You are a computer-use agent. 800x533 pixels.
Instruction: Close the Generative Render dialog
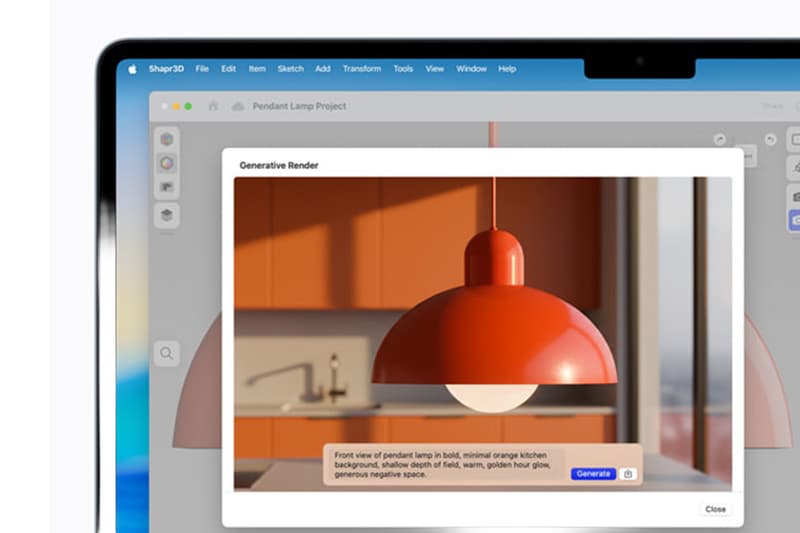pyautogui.click(x=715, y=509)
